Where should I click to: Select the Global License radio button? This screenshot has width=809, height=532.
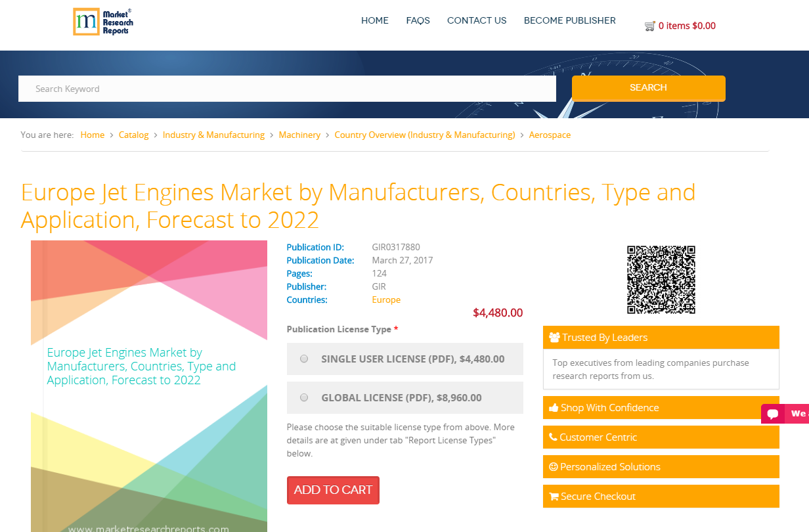click(304, 398)
